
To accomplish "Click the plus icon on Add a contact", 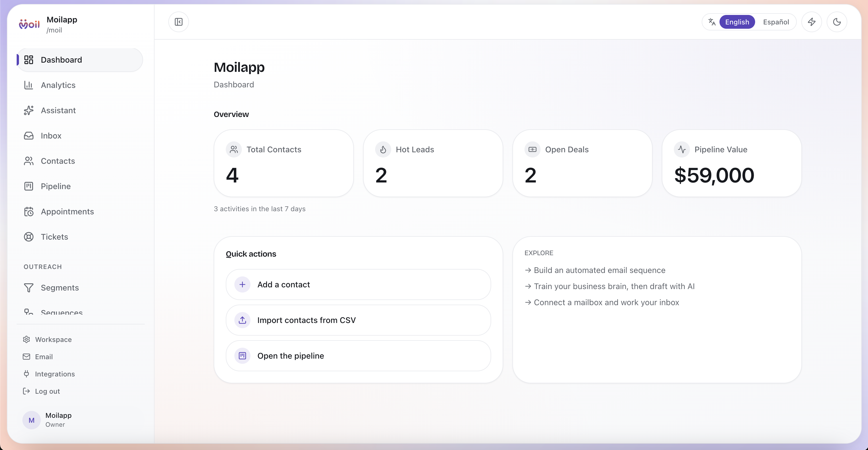I will 242,284.
